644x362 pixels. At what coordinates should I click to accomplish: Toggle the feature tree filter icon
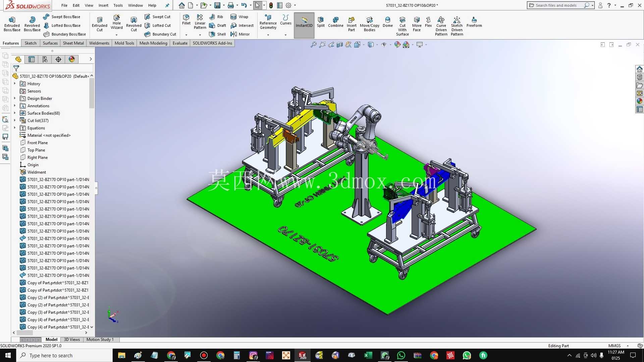pos(16,68)
